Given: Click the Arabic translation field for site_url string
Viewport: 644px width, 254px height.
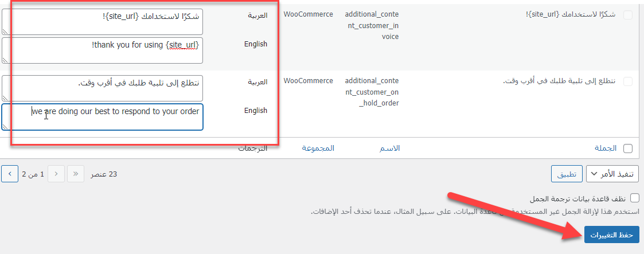Looking at the screenshot, I should tap(103, 21).
